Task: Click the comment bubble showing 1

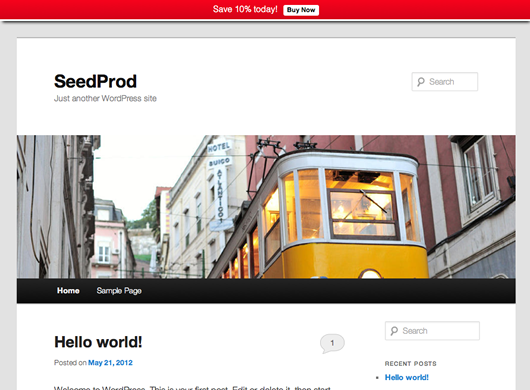Action: [332, 343]
